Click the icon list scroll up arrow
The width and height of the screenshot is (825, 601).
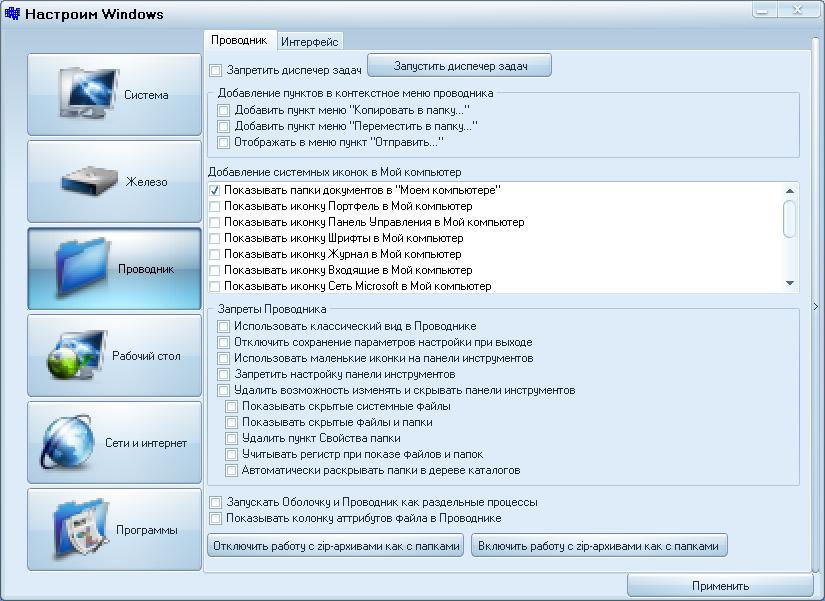coord(790,191)
